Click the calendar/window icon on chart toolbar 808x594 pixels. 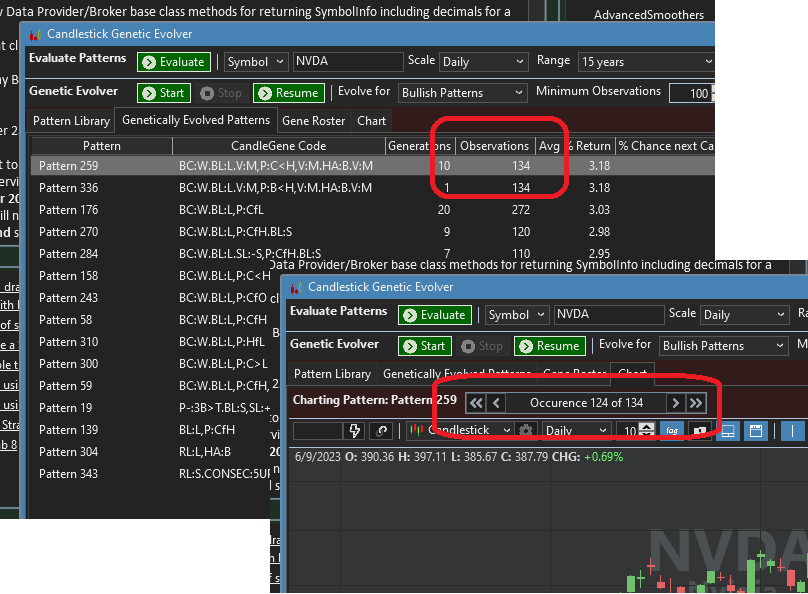click(756, 430)
